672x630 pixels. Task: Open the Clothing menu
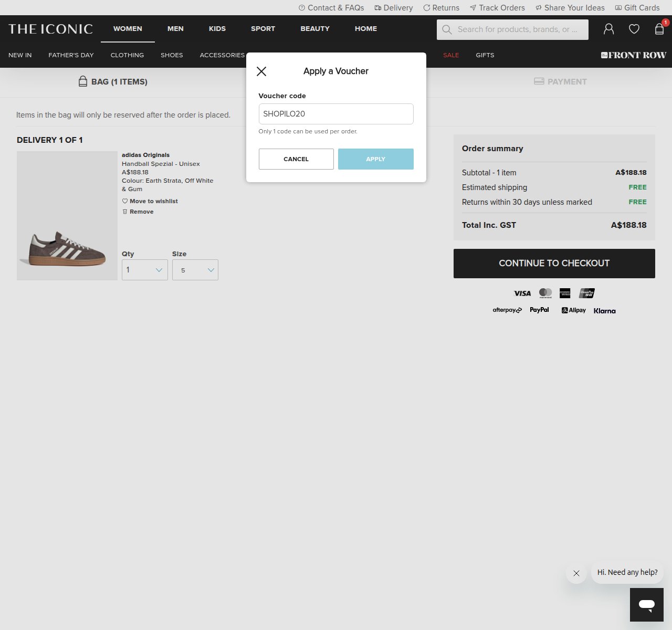[x=127, y=55]
